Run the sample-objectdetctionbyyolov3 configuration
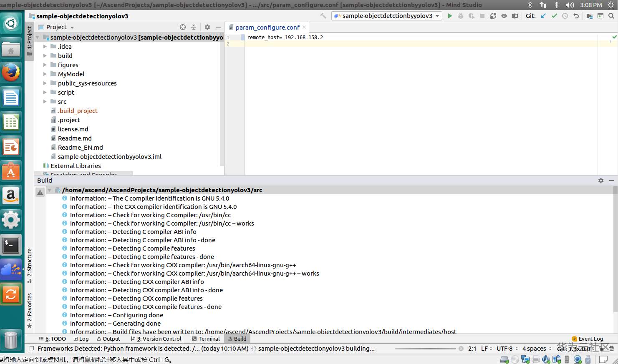 [x=450, y=16]
